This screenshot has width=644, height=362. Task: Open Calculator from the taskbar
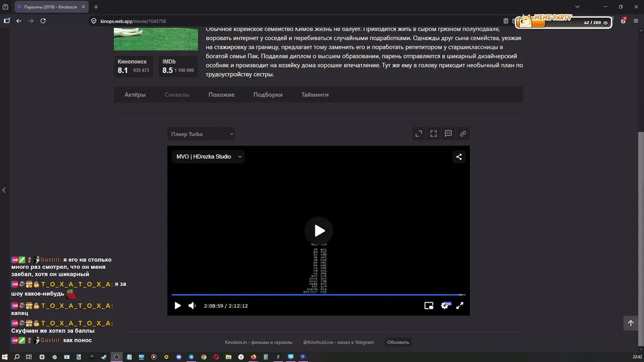pos(266,357)
